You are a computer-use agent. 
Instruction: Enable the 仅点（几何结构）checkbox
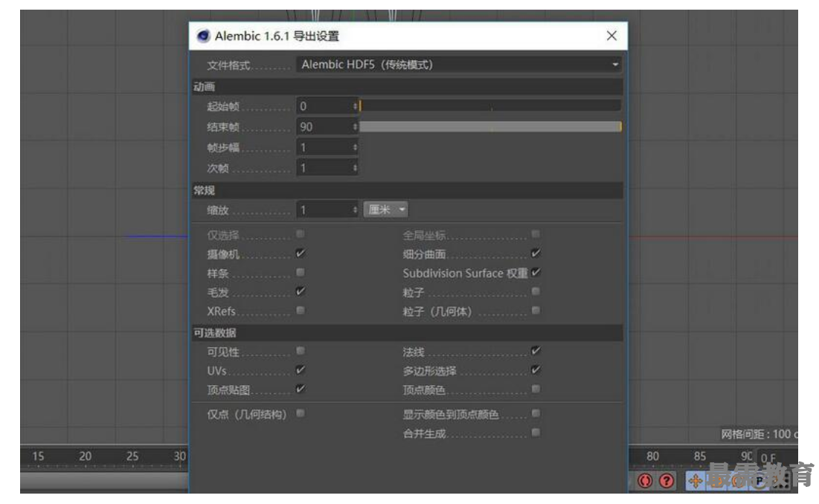(301, 413)
